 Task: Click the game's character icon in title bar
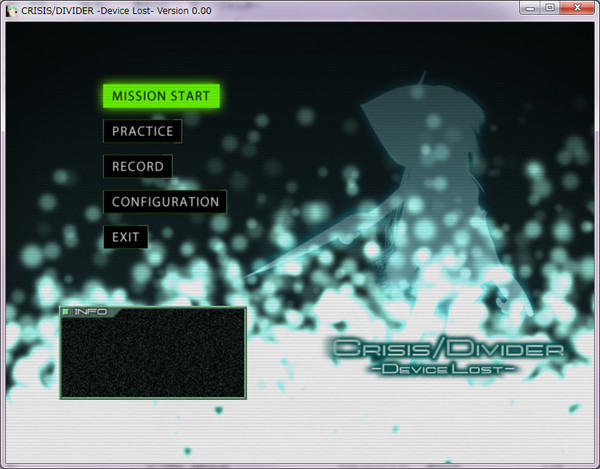tap(12, 10)
